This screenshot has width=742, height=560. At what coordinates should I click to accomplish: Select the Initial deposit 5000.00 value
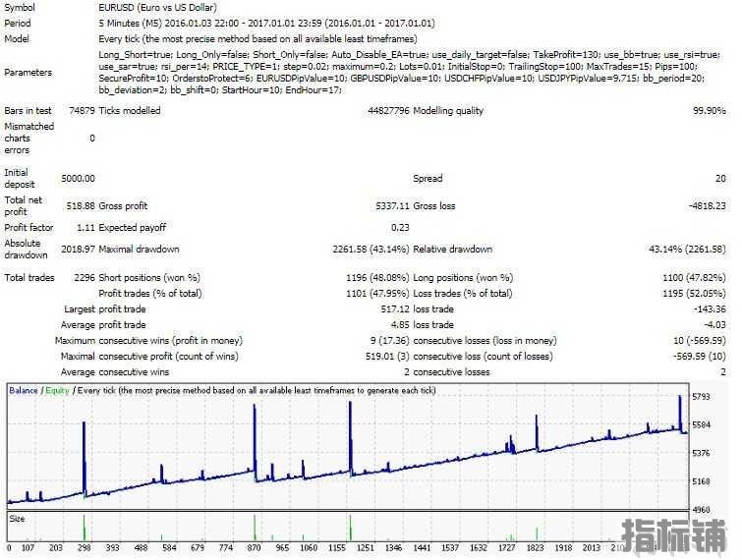[78, 179]
